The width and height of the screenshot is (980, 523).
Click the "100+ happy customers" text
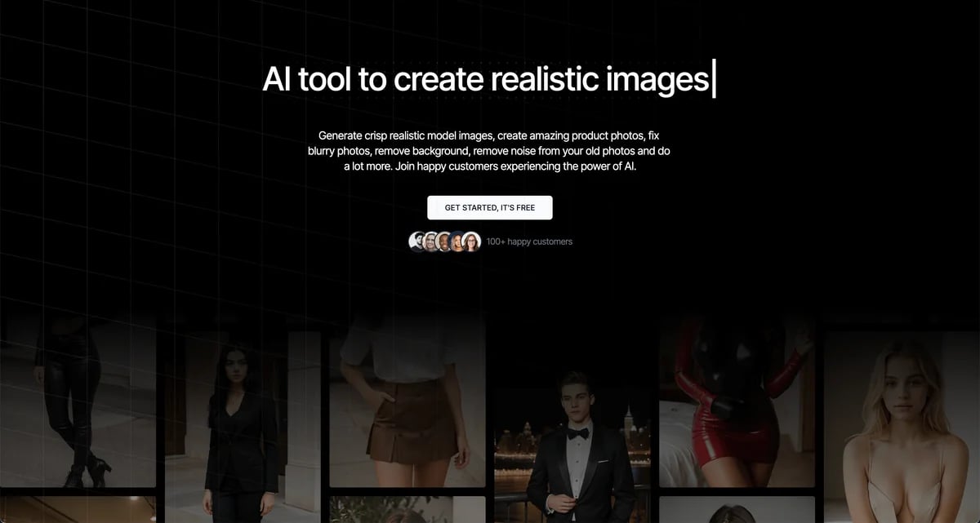point(529,242)
